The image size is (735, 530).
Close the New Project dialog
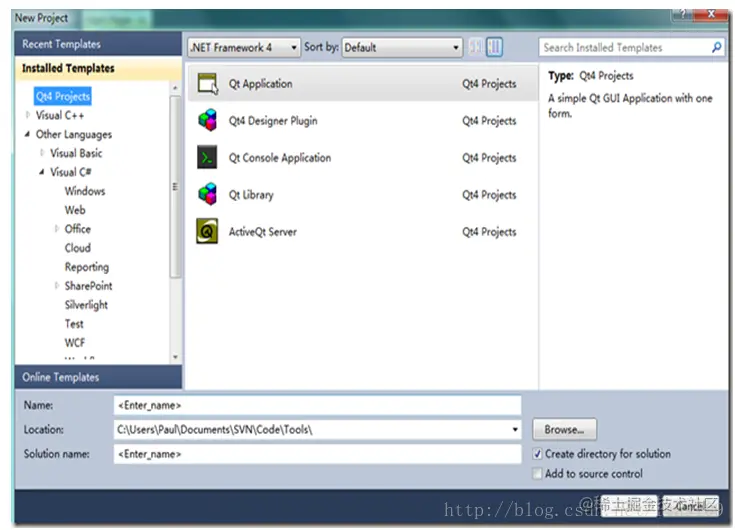(x=711, y=15)
